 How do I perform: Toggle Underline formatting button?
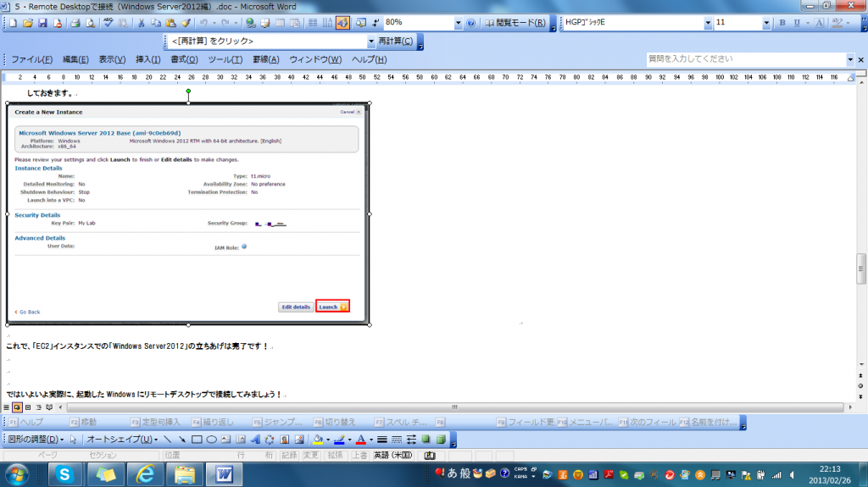797,23
